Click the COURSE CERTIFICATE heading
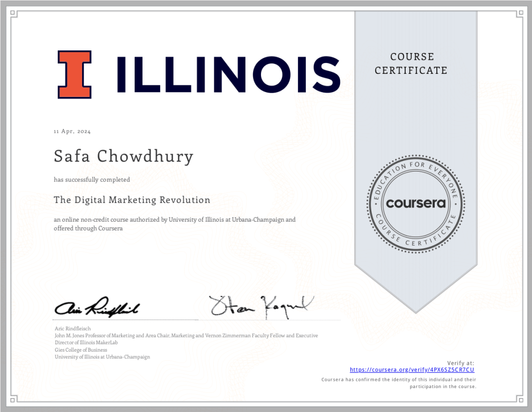532x412 pixels. pos(411,63)
